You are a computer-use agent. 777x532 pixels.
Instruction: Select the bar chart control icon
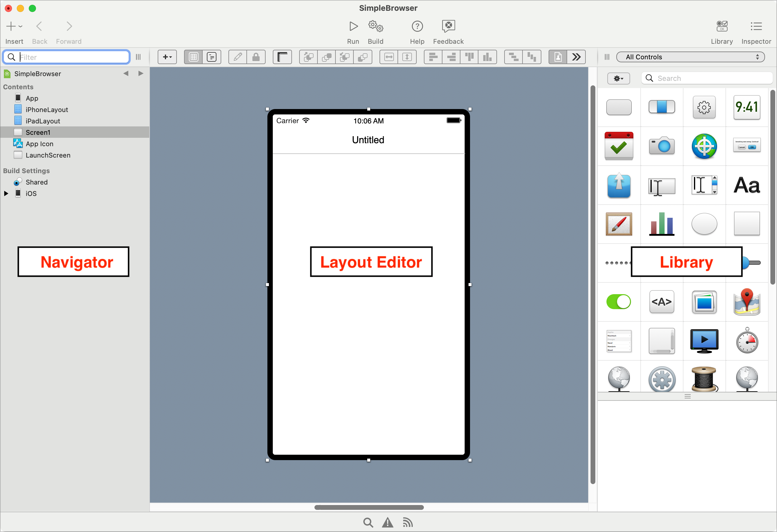[661, 224]
